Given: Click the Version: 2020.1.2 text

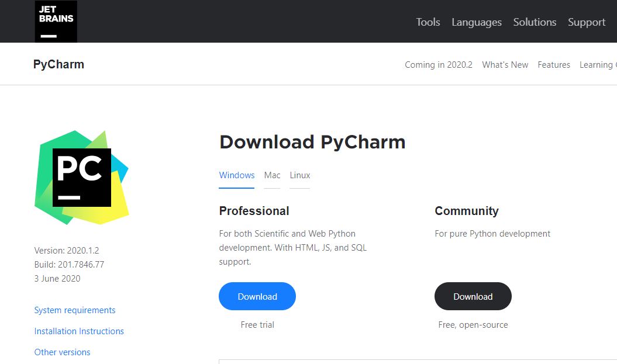Looking at the screenshot, I should pyautogui.click(x=67, y=251).
